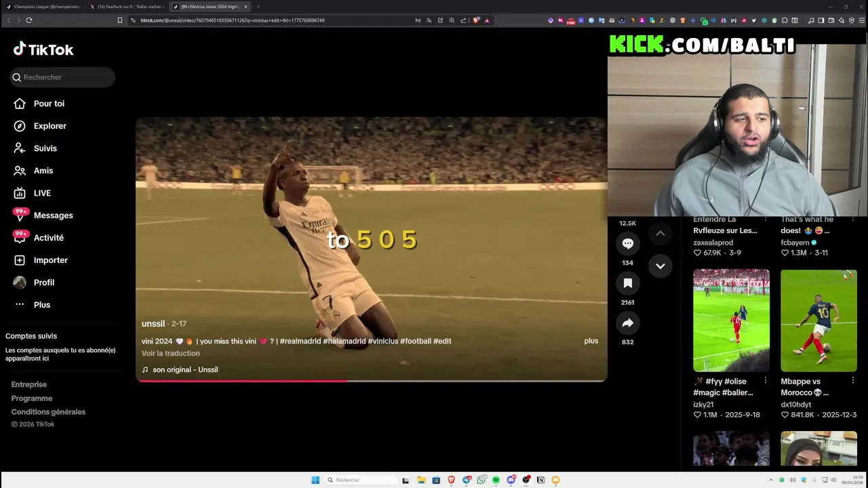Open options for the That's what he does video
Image resolution: width=868 pixels, height=488 pixels.
(853, 219)
